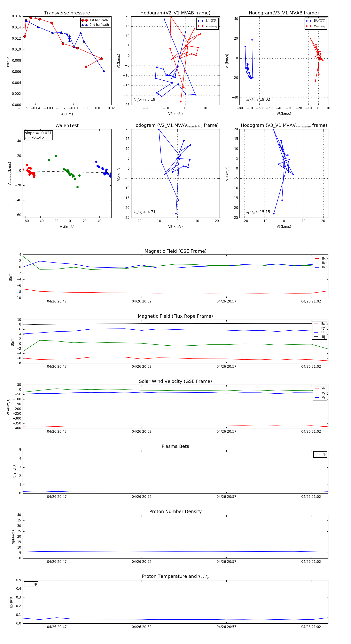
Task: Click the "Tp(10^6K)" y-axis label
Action: [11, 602]
